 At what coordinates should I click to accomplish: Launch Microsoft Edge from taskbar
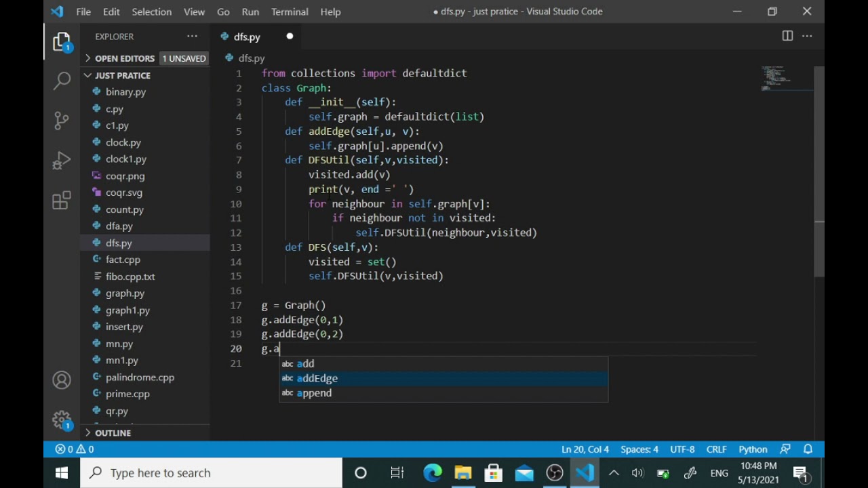click(x=432, y=473)
